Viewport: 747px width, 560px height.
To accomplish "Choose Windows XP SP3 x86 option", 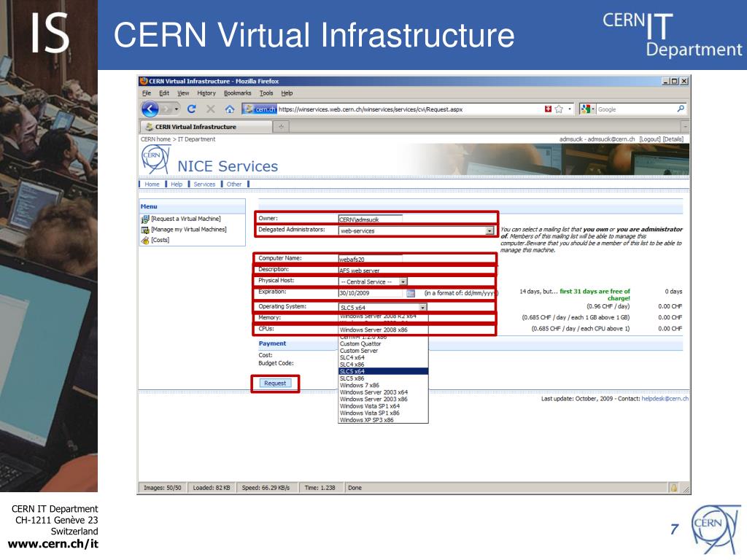I will 367,420.
